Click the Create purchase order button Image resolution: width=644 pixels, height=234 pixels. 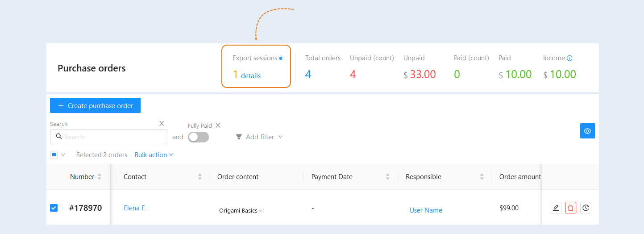[x=95, y=105]
